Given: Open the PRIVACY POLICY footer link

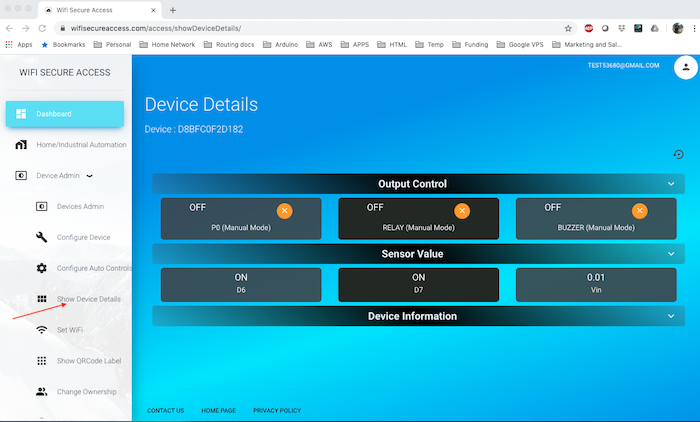Looking at the screenshot, I should [x=277, y=410].
